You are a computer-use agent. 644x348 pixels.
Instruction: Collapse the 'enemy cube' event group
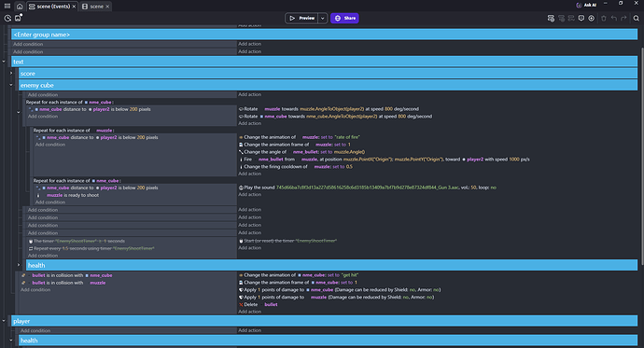point(11,85)
